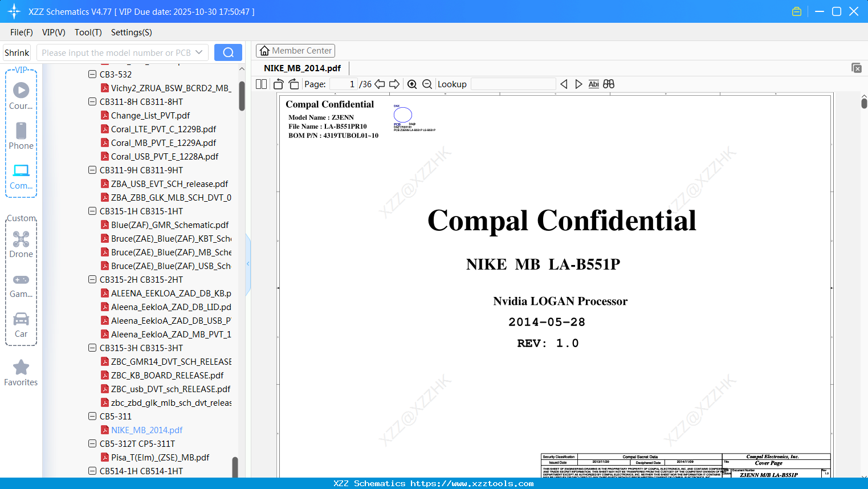The image size is (868, 489).
Task: Zoom out of the schematic
Action: coord(427,84)
